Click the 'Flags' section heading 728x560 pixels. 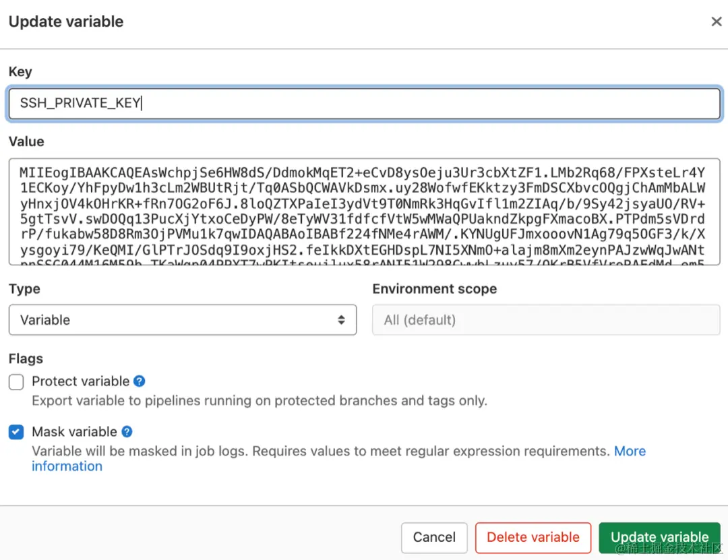click(26, 359)
